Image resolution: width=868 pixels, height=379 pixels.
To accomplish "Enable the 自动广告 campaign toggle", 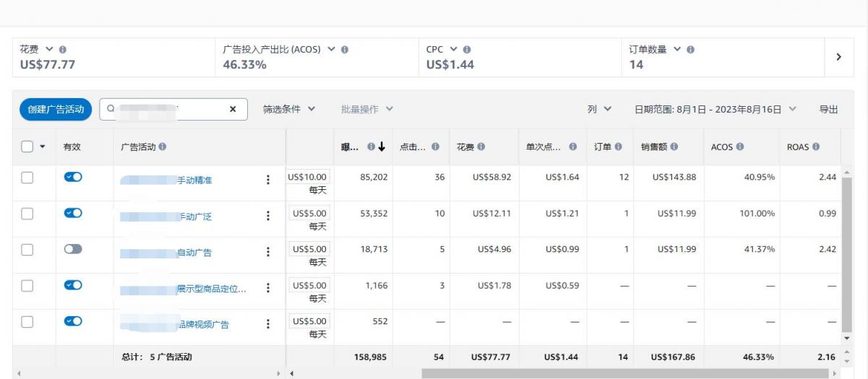I will point(73,249).
